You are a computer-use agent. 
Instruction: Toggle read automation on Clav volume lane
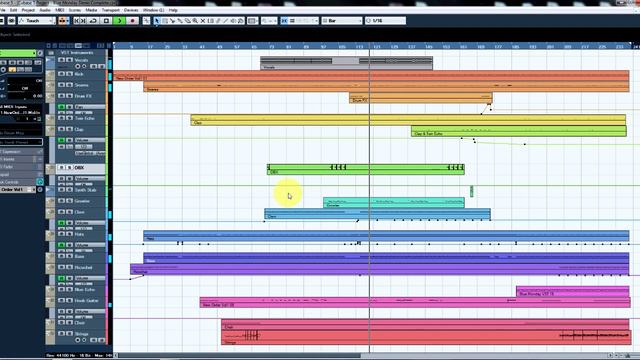coord(62,223)
